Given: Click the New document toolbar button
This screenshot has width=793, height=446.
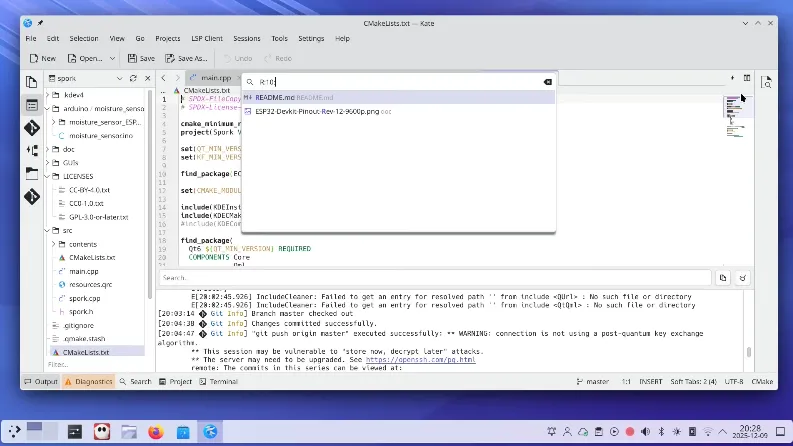Looking at the screenshot, I should click(x=42, y=58).
